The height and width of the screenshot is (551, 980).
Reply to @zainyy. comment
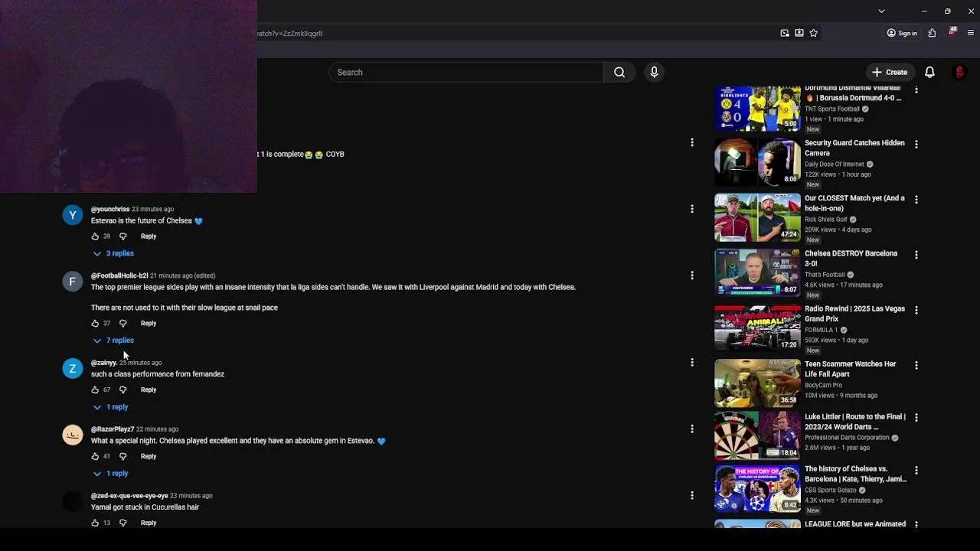click(149, 390)
